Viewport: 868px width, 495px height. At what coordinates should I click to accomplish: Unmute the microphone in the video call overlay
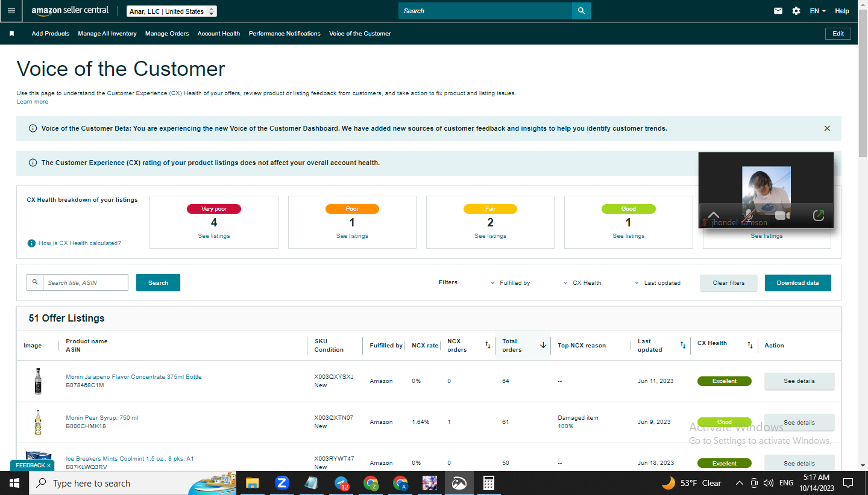[748, 215]
